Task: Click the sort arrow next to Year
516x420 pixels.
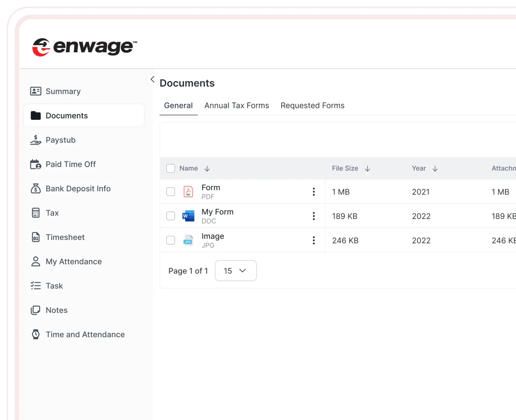Action: (435, 168)
